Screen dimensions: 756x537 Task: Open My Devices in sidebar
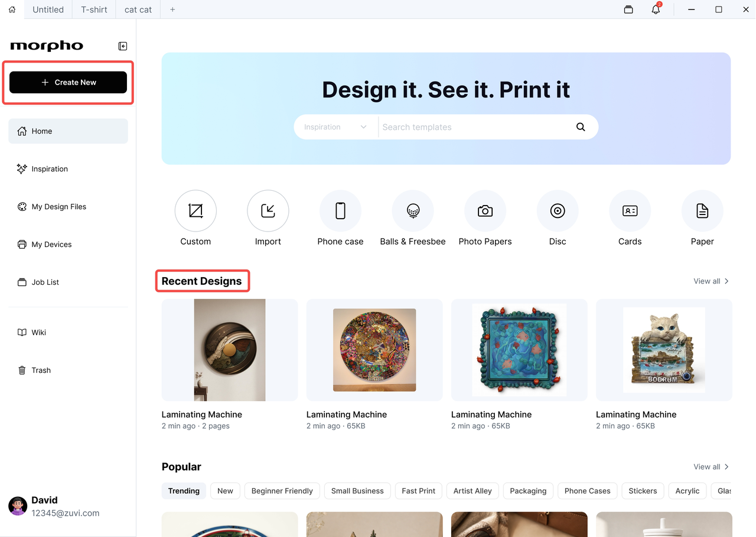[68, 245]
